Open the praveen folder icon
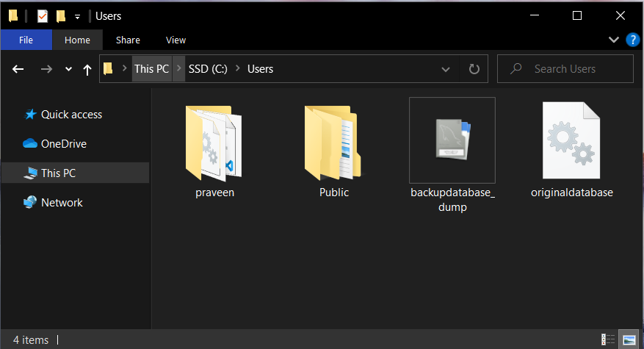 coord(214,143)
